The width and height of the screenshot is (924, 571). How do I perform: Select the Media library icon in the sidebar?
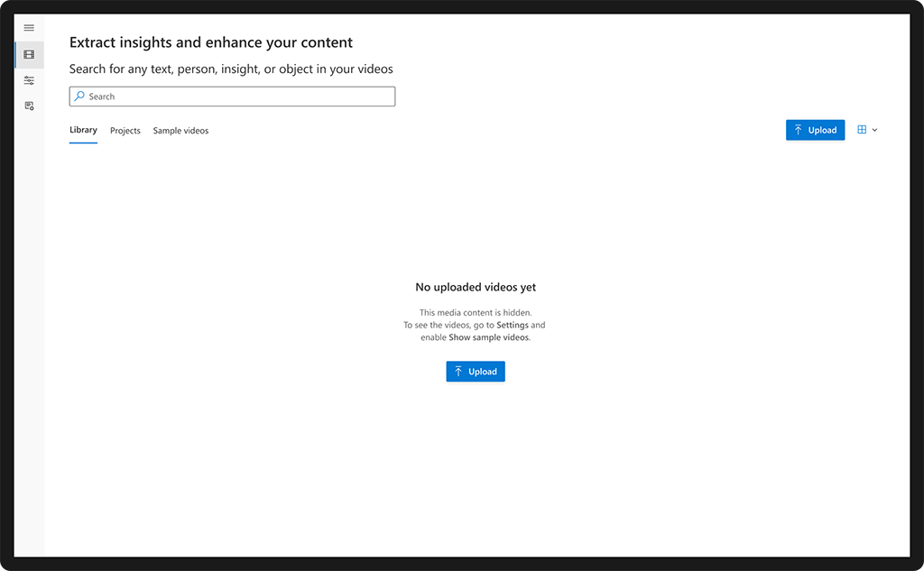29,54
